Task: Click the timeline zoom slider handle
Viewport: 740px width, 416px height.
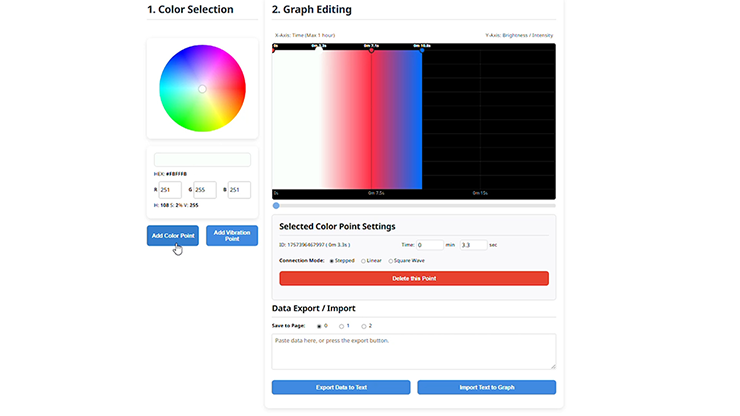Action: 276,205
